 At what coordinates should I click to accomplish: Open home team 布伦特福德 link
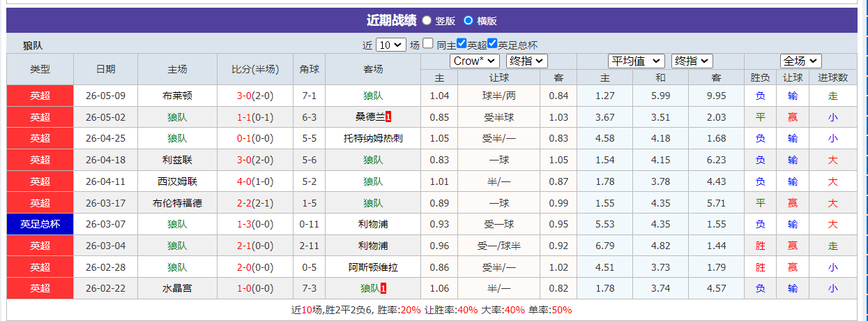point(177,203)
